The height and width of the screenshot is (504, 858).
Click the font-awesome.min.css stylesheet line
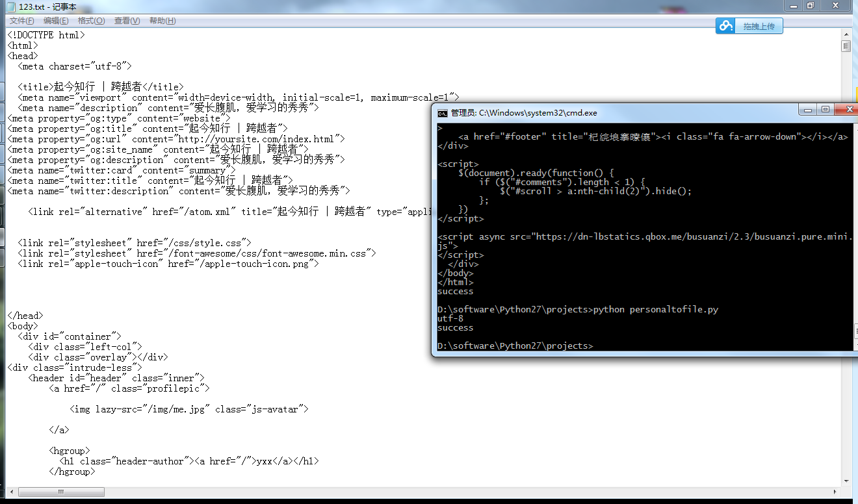[197, 253]
